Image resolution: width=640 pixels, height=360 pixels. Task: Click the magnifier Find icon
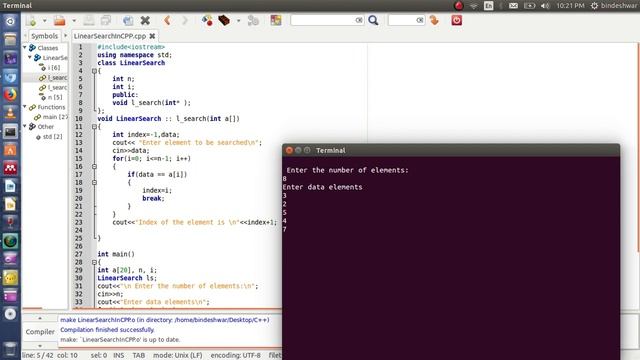[373, 20]
